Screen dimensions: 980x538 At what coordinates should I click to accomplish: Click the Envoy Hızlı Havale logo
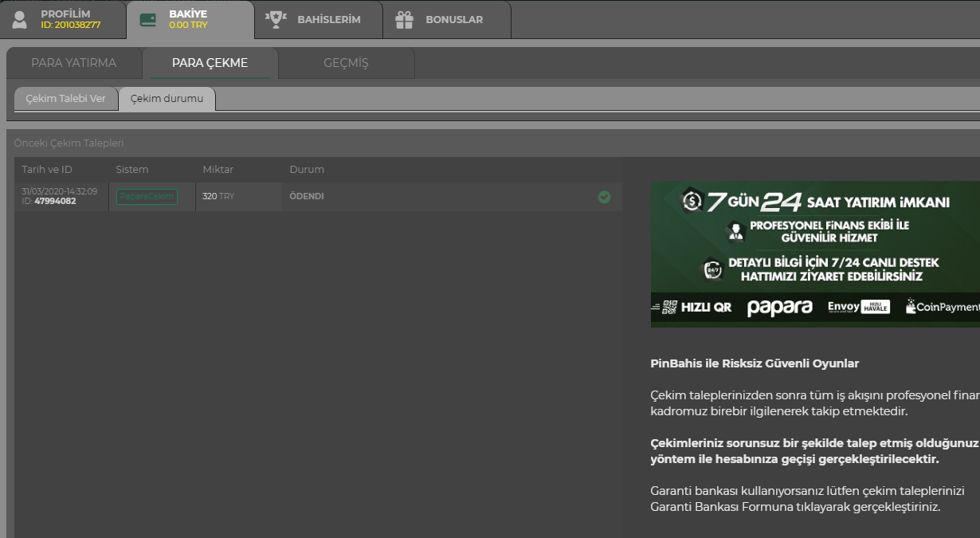click(x=858, y=307)
